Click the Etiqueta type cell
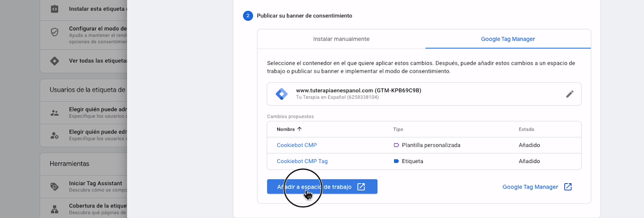Viewport: 644px width, 218px height. pyautogui.click(x=413, y=161)
